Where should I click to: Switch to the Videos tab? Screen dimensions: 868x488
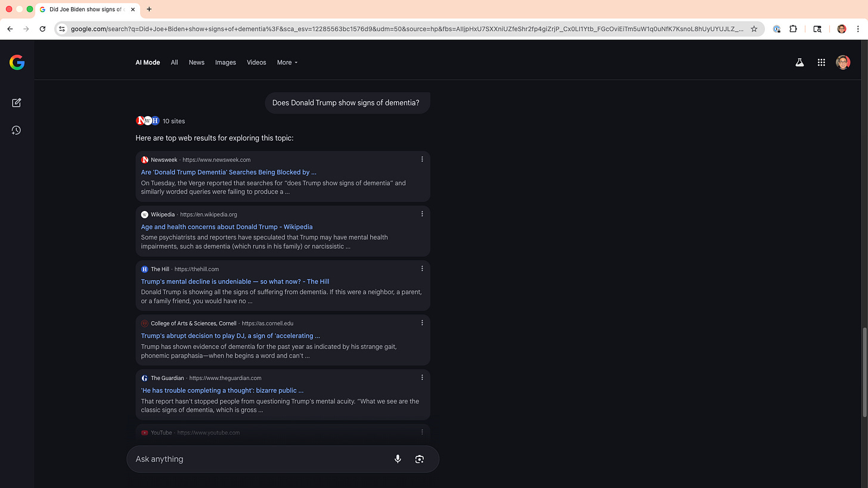[256, 62]
